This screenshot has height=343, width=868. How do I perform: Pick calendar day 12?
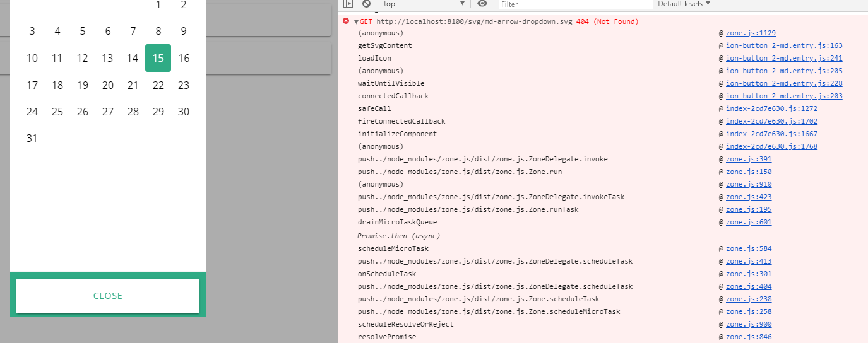[x=83, y=58]
